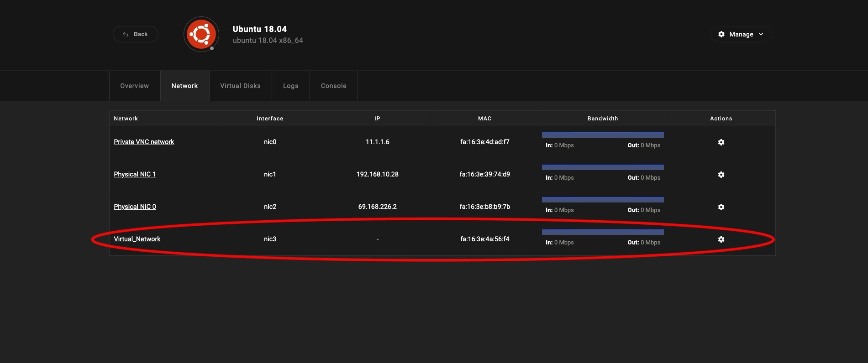868x363 pixels.
Task: Open settings gear for Physical NIC 0 row
Action: coord(721,207)
